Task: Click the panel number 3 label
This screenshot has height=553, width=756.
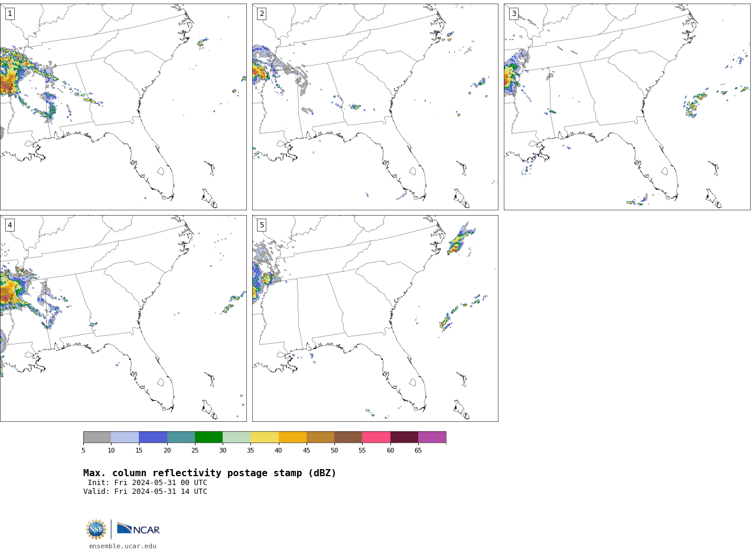Action: [x=513, y=14]
